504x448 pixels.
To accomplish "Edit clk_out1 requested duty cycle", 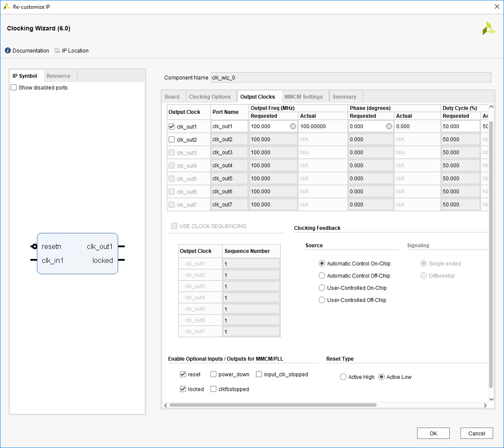I will [461, 126].
